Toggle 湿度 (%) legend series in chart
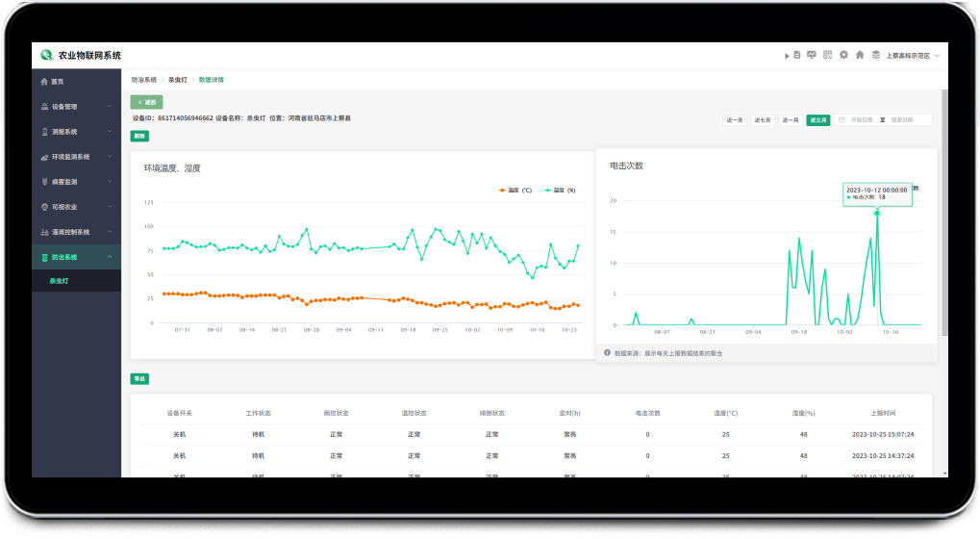Viewport: 980px width, 539px height. (x=560, y=190)
